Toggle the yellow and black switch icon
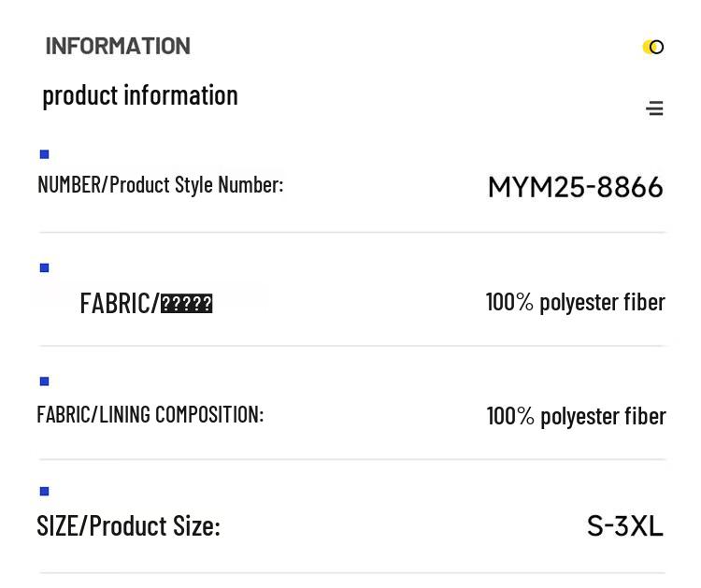 pyautogui.click(x=653, y=47)
